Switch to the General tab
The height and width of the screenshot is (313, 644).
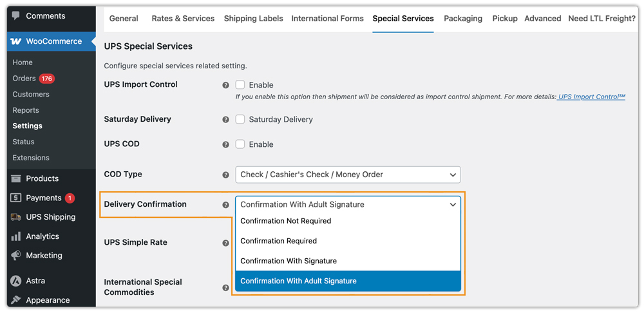[x=124, y=19]
